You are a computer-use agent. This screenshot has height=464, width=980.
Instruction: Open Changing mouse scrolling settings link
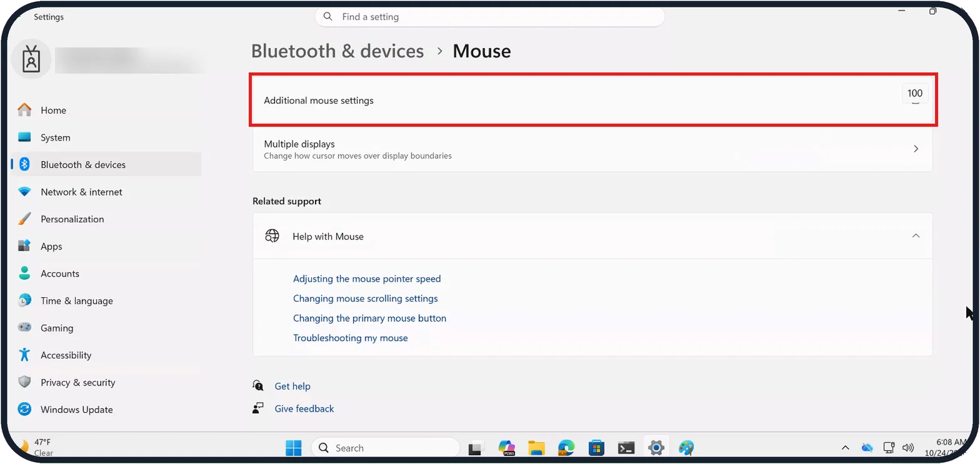coord(366,299)
